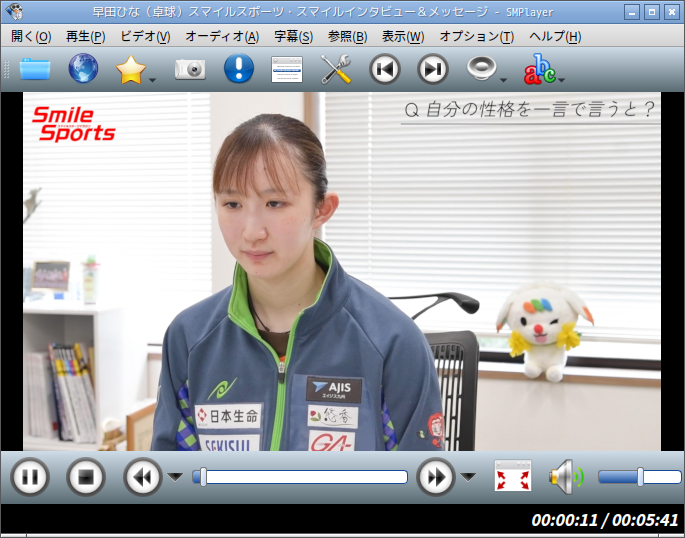Toggle fullscreen with red arrows icon
Screen dimensions: 685x538
[513, 476]
